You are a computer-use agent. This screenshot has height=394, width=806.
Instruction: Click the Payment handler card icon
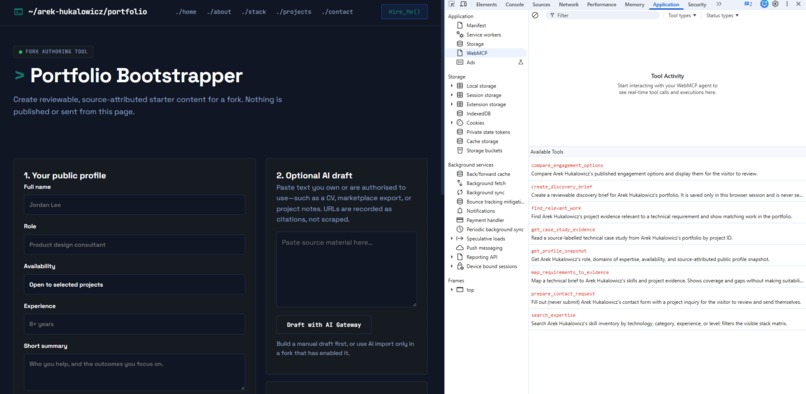click(x=460, y=220)
